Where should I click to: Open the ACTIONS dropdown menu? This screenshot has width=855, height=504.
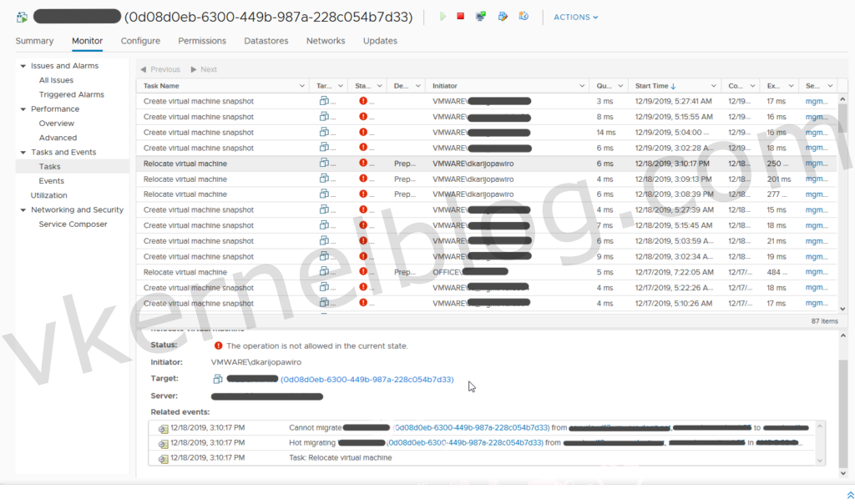[x=575, y=17]
